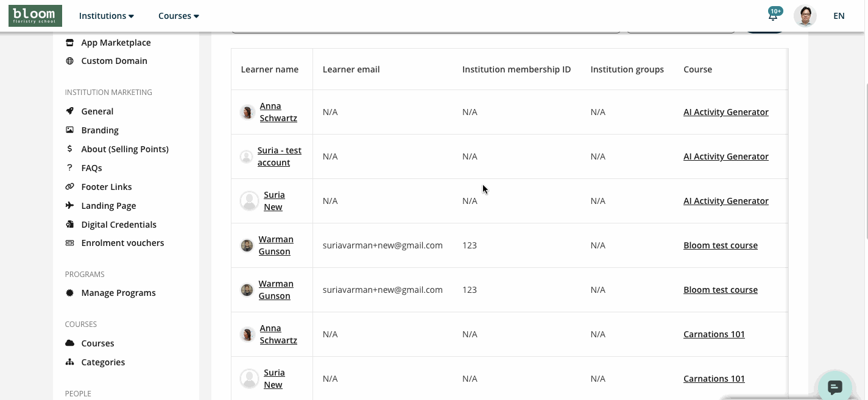The width and height of the screenshot is (868, 400).
Task: Open the notifications bell icon
Action: pos(773,16)
